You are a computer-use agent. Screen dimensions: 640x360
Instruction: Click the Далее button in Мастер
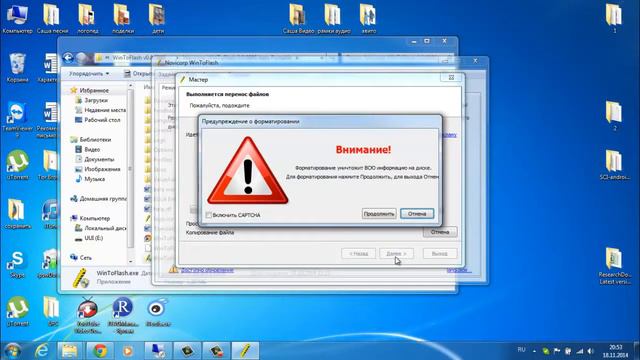coord(396,253)
